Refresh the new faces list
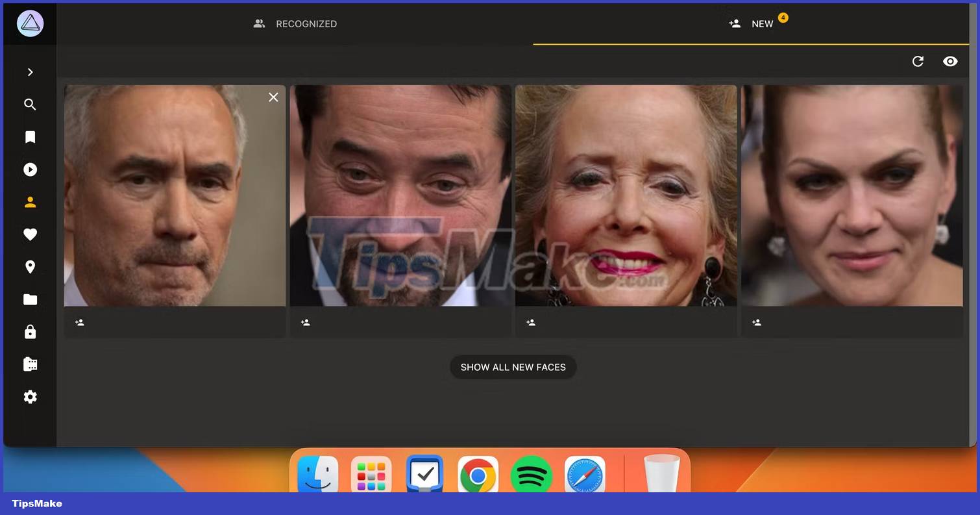 [918, 61]
